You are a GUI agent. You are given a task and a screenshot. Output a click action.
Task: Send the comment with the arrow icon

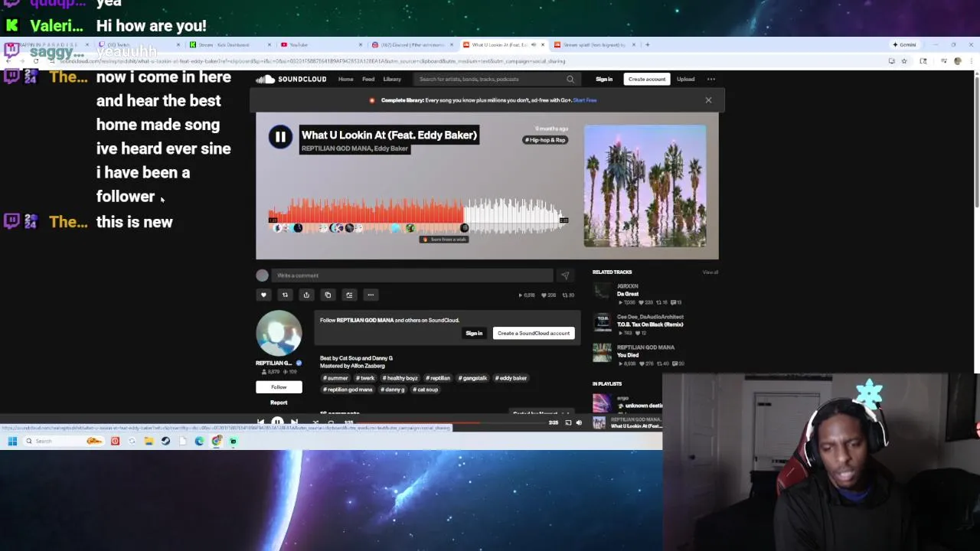565,275
